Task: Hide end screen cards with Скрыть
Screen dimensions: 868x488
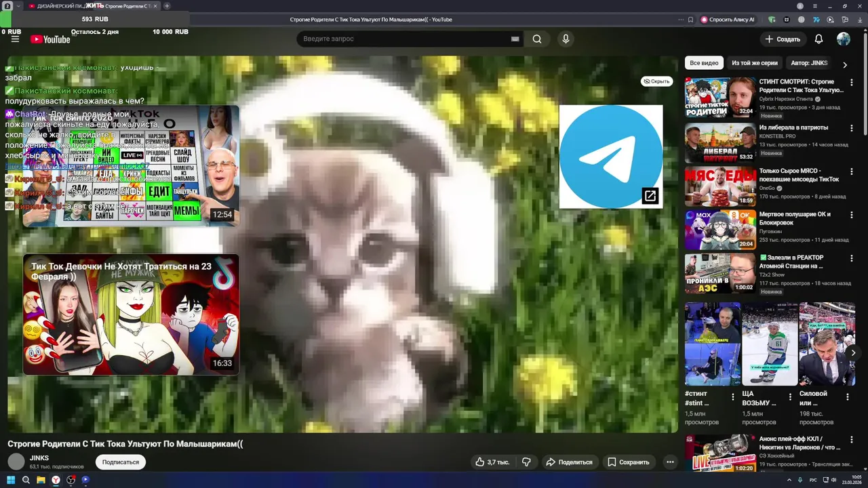Action: pos(656,81)
